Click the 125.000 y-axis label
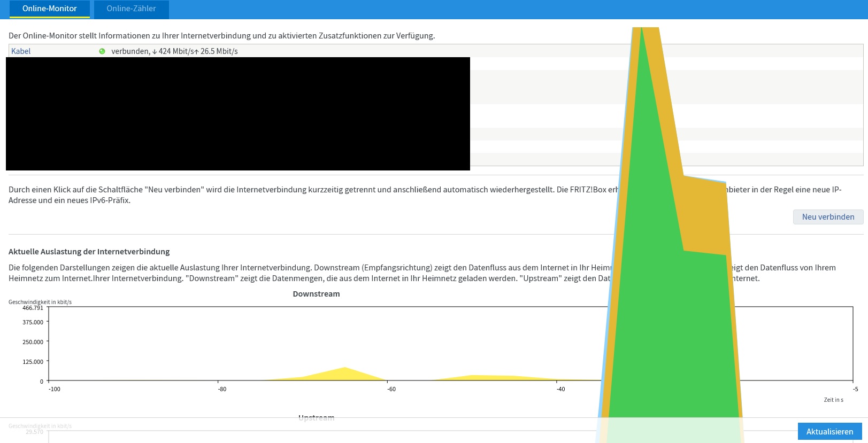The width and height of the screenshot is (868, 443). 33,362
